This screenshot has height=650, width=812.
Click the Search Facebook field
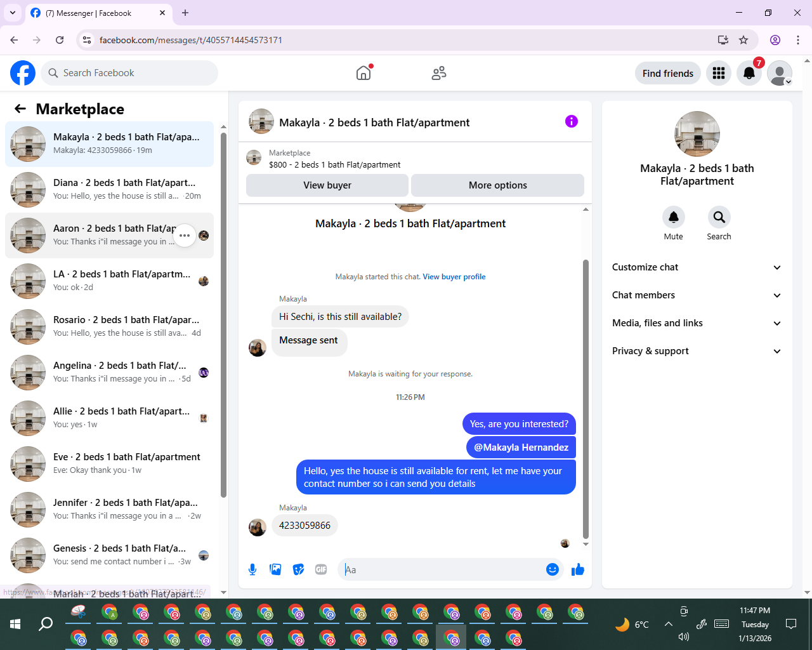coord(129,73)
